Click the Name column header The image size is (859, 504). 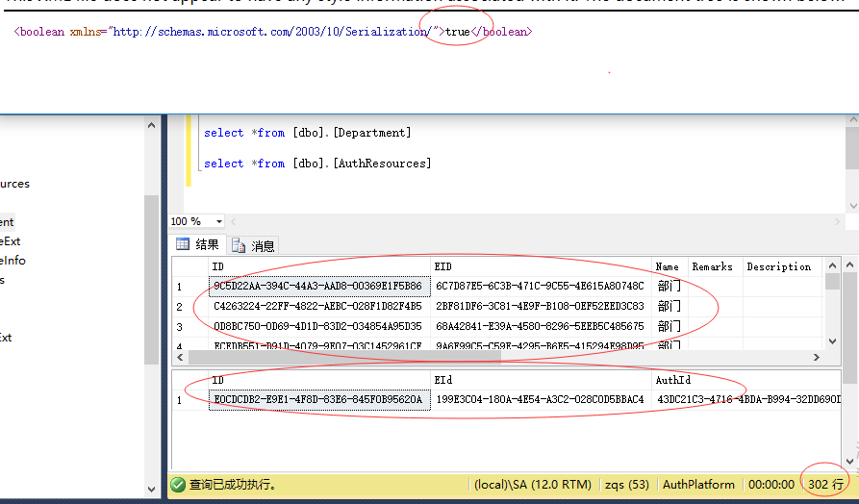coord(669,266)
